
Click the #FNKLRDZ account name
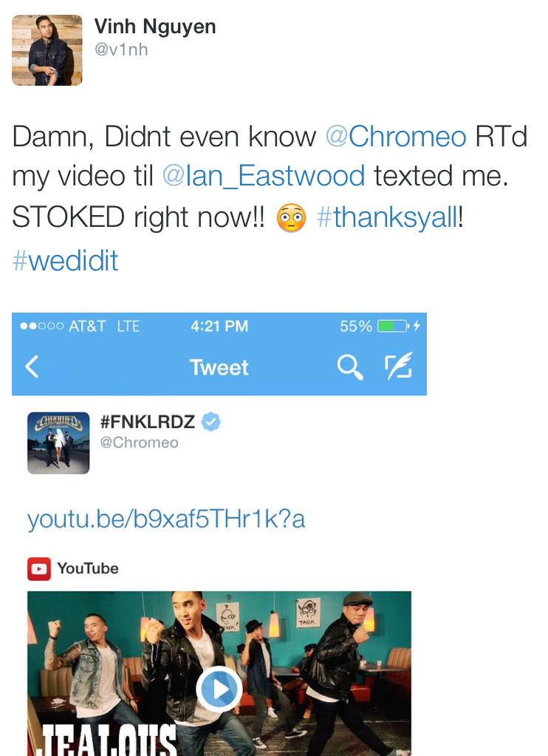coord(148,421)
